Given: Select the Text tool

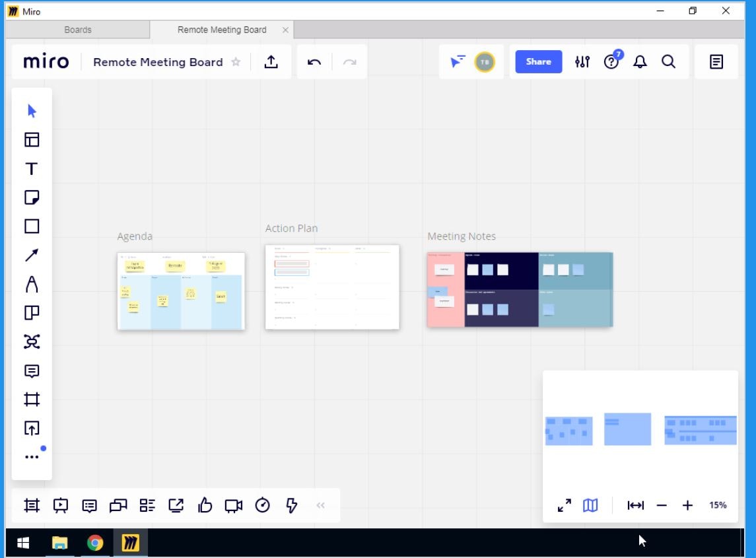Looking at the screenshot, I should click(x=32, y=169).
